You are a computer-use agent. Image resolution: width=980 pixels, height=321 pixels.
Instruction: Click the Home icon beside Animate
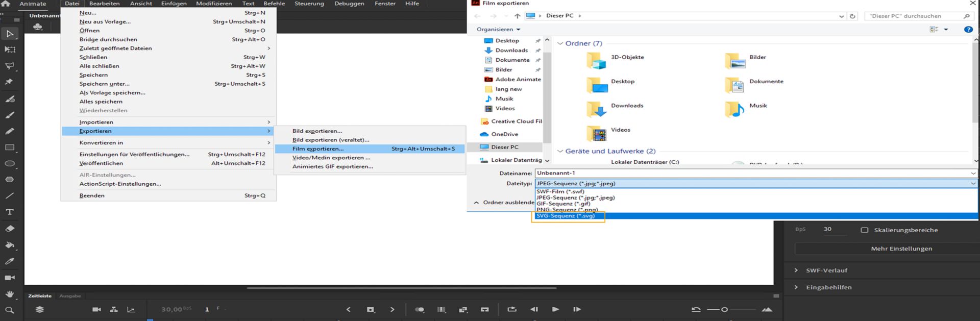tap(6, 4)
